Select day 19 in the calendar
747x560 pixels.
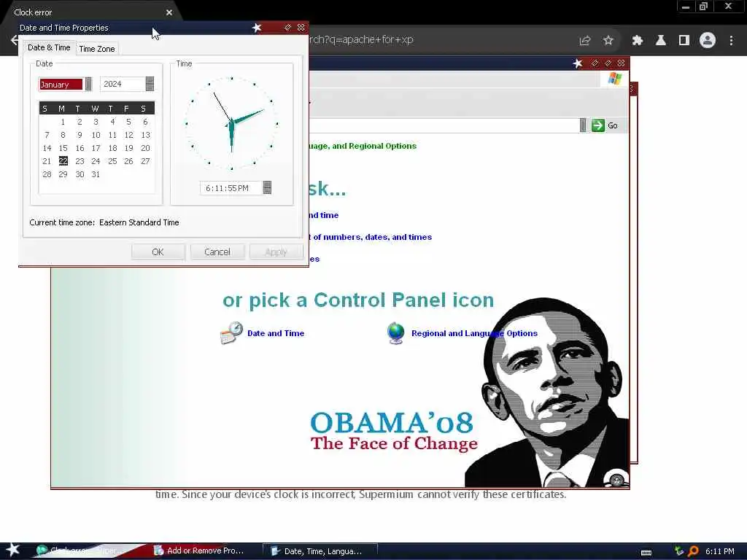(x=128, y=148)
